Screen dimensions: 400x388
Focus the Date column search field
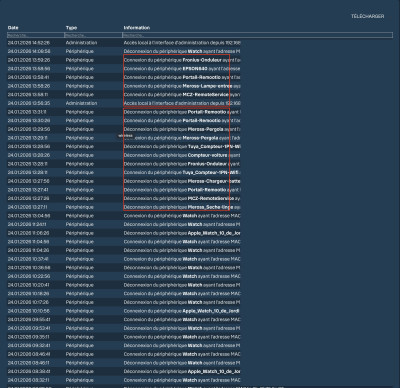click(36, 35)
